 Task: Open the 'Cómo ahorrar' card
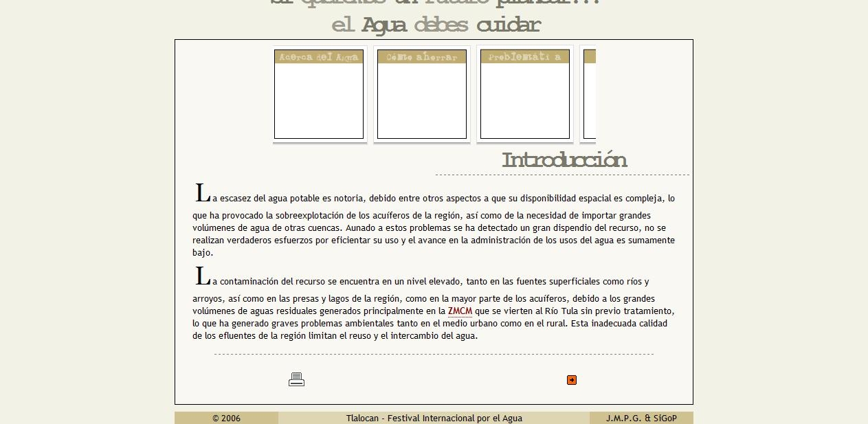click(x=422, y=101)
